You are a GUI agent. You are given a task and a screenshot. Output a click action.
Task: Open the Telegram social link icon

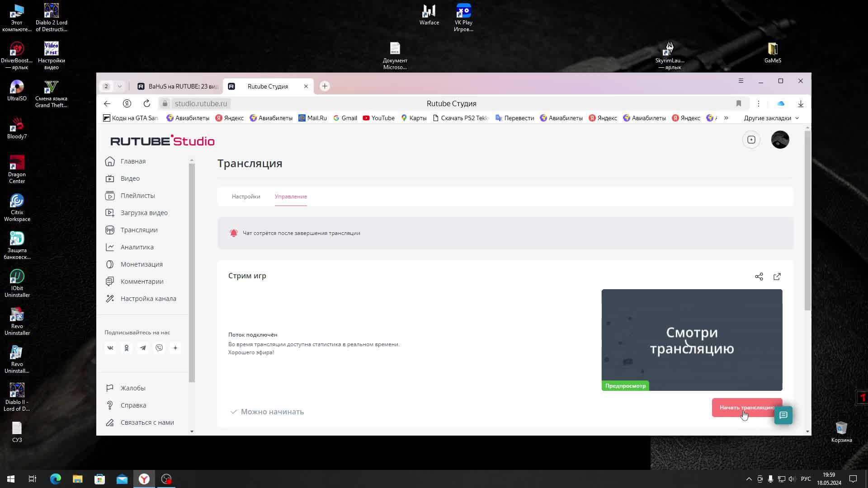click(x=143, y=348)
